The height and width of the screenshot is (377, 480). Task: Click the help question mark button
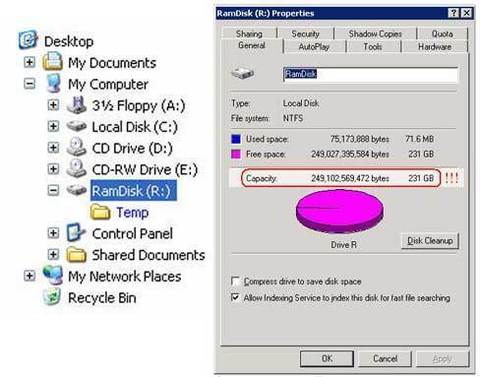tap(453, 13)
